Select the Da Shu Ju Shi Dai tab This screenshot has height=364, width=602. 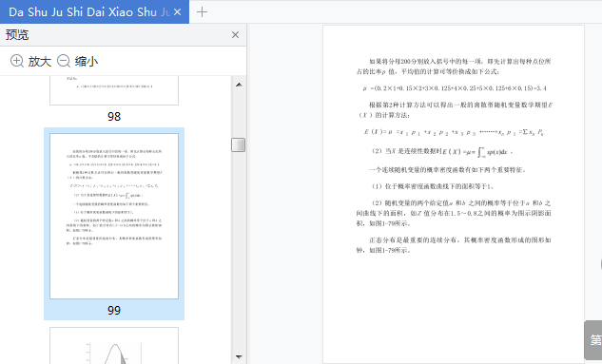tap(89, 12)
